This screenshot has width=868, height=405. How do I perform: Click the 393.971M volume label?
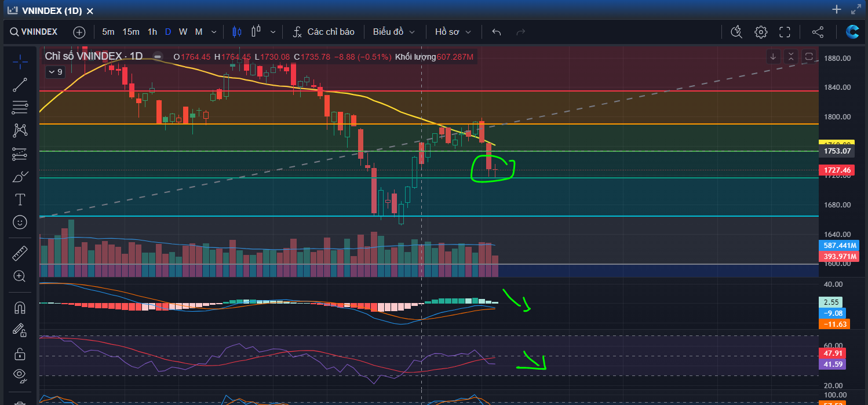click(x=839, y=257)
